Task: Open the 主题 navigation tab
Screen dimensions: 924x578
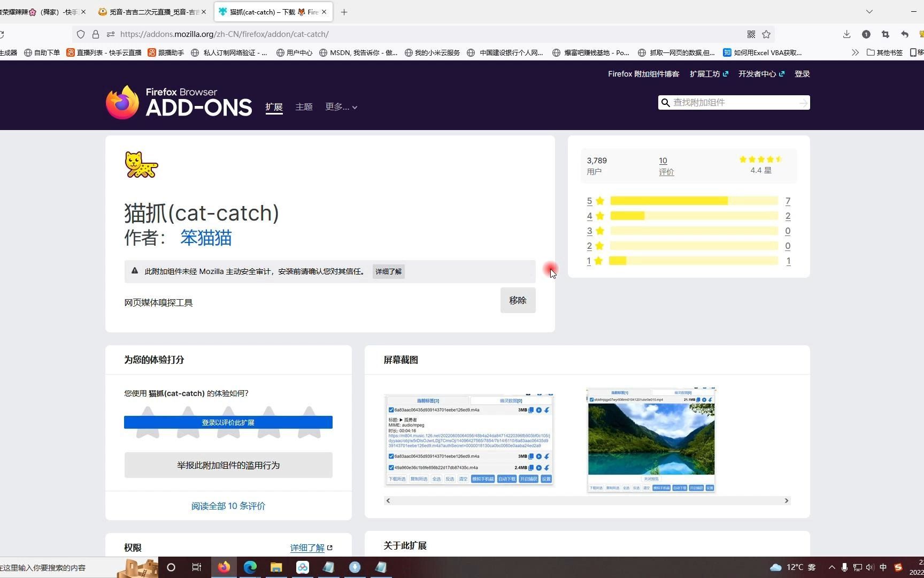Action: pos(304,107)
